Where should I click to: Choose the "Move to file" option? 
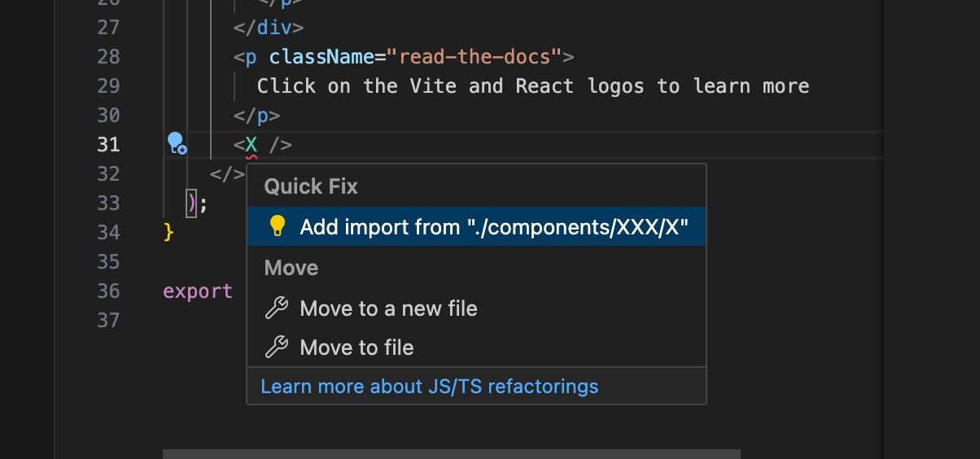(357, 348)
